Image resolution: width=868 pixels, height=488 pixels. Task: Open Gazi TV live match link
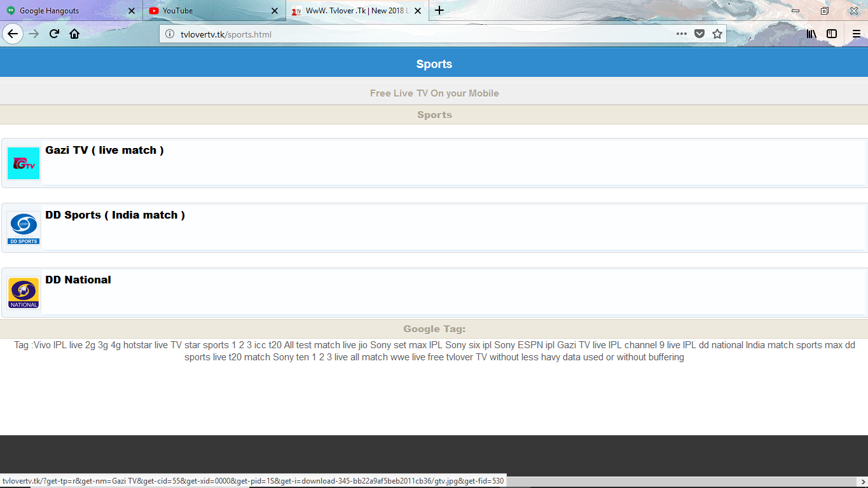click(104, 151)
